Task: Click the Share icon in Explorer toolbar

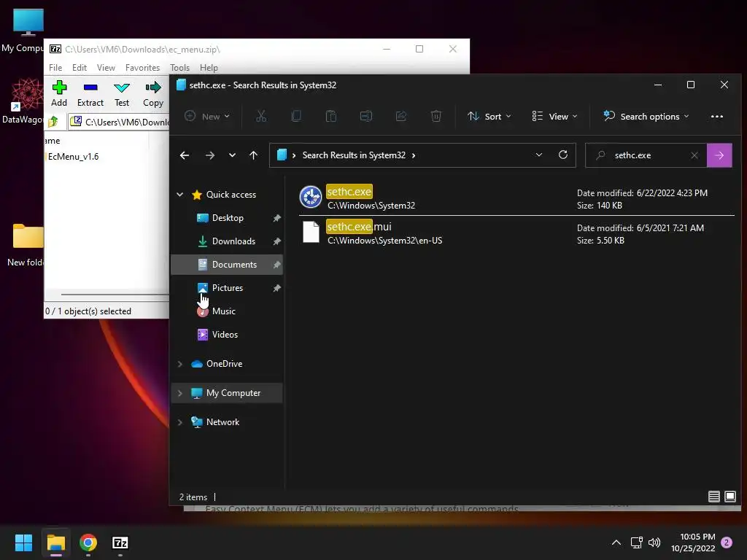Action: click(x=401, y=116)
